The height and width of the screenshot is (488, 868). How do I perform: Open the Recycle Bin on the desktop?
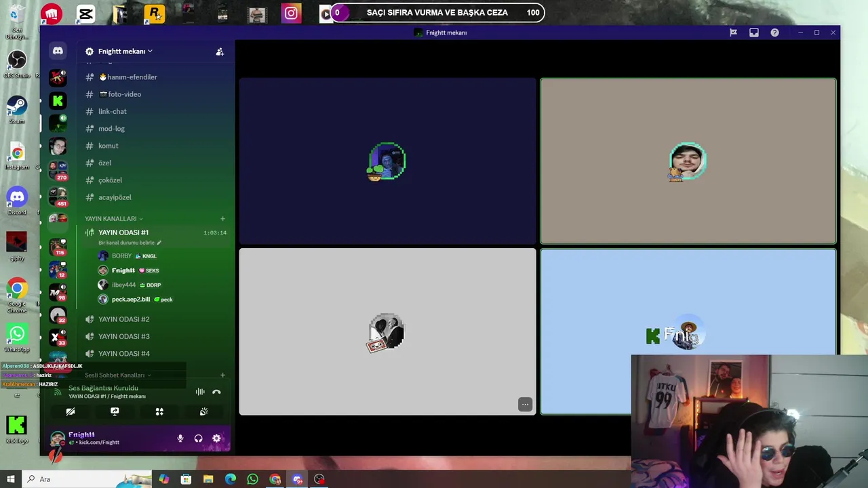(x=17, y=20)
